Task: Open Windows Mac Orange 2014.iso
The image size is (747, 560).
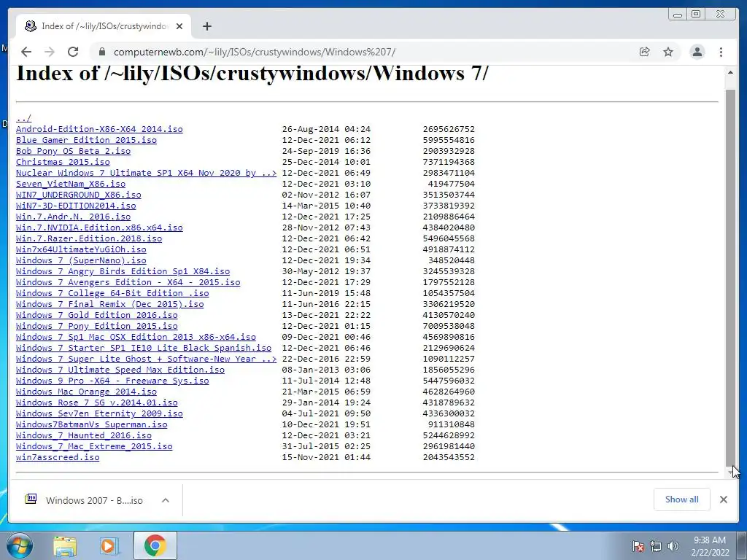Action: tap(86, 392)
